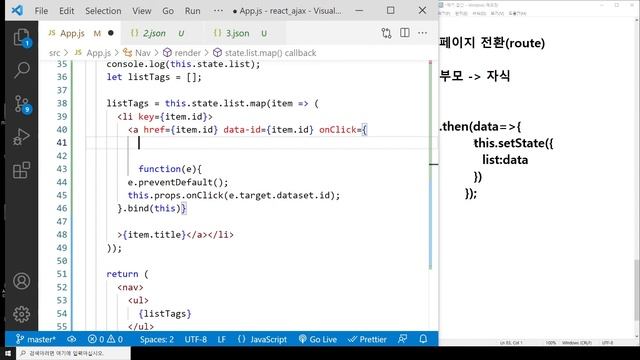Open the Run and Debug view
This screenshot has height=360, width=640.
click(x=22, y=137)
